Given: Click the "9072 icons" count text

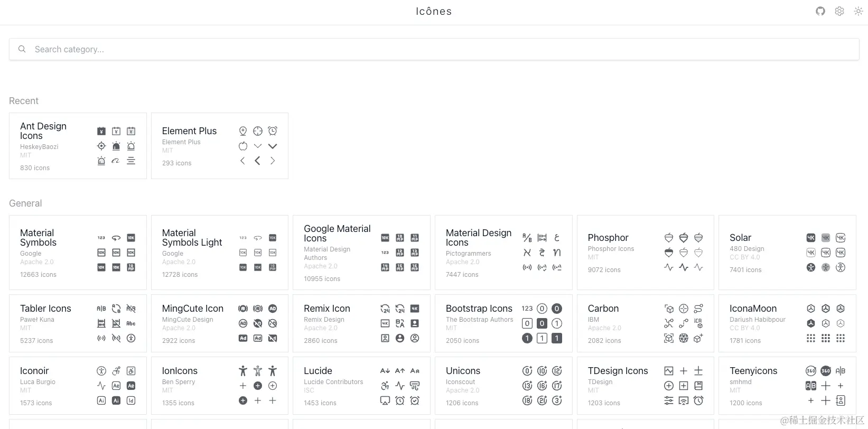Looking at the screenshot, I should point(604,270).
